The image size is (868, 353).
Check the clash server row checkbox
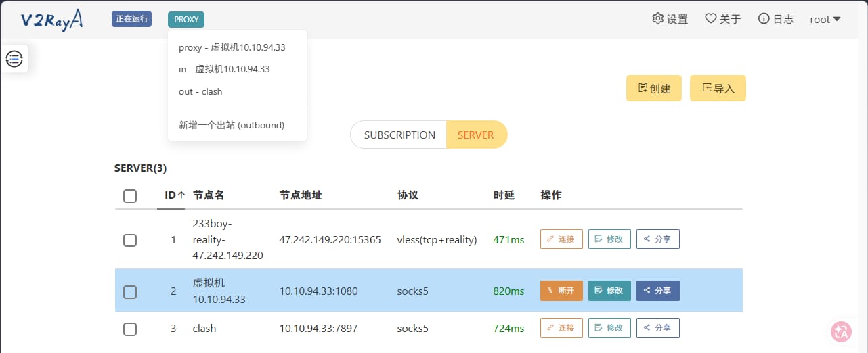click(x=130, y=329)
